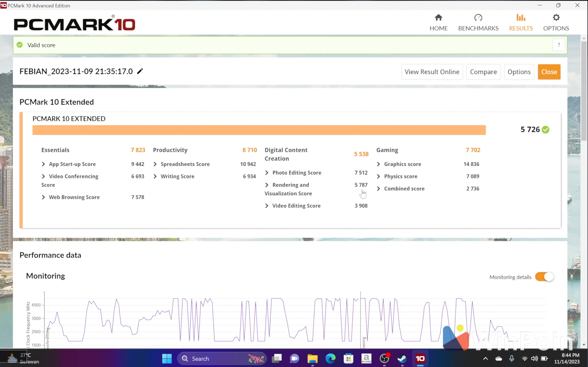Viewport: 588px width, 367px height.
Task: Click the result Options button
Action: click(x=519, y=72)
